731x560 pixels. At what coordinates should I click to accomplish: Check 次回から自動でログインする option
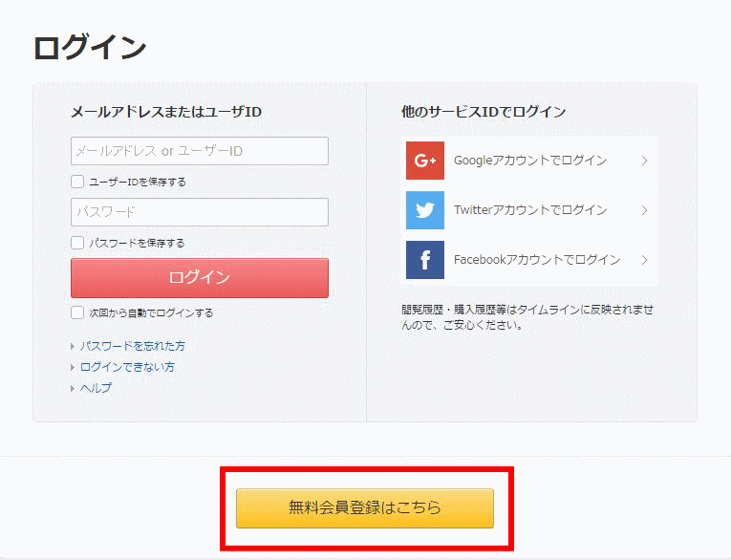77,312
